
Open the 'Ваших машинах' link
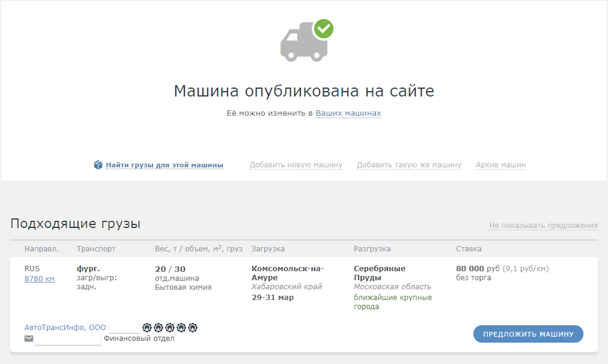click(348, 113)
